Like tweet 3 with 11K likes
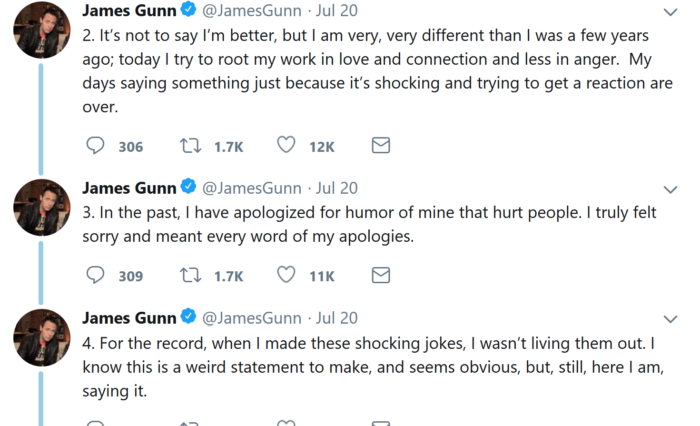This screenshot has height=426, width=700. [286, 274]
